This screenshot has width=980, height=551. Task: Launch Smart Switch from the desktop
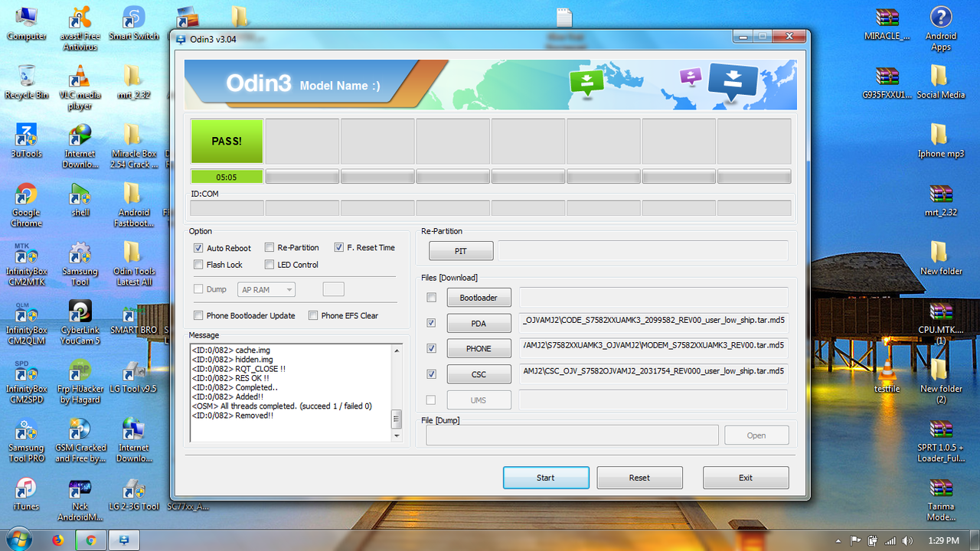[134, 23]
